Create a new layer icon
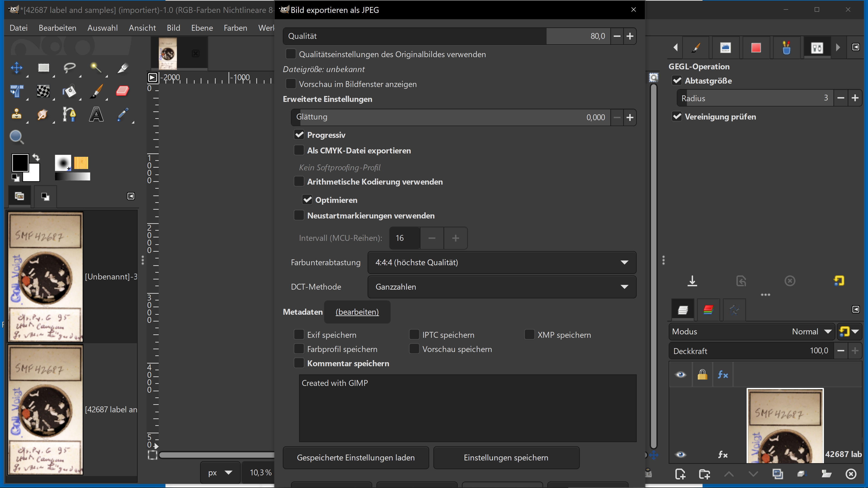The width and height of the screenshot is (868, 488). 680,474
